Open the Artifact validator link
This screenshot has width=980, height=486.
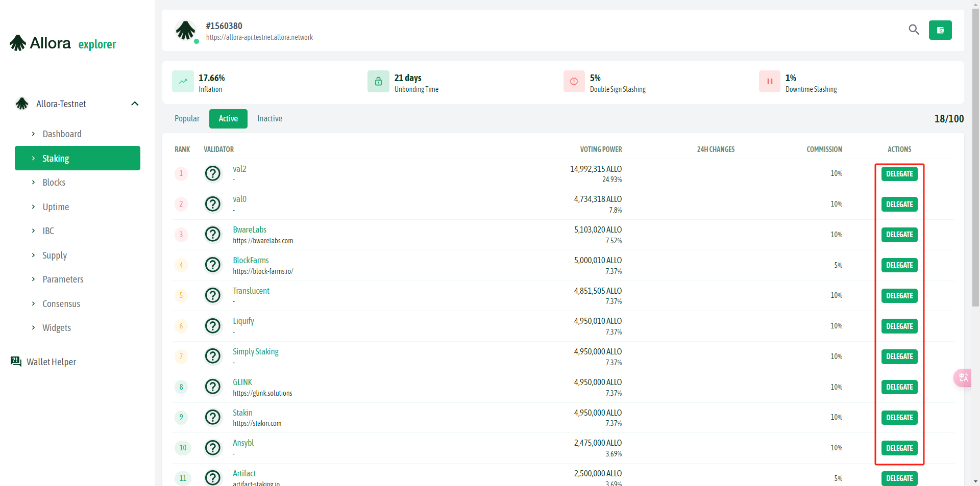tap(244, 473)
